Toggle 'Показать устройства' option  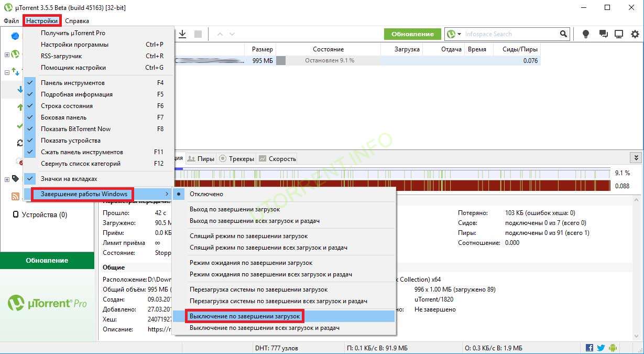[x=99, y=141]
